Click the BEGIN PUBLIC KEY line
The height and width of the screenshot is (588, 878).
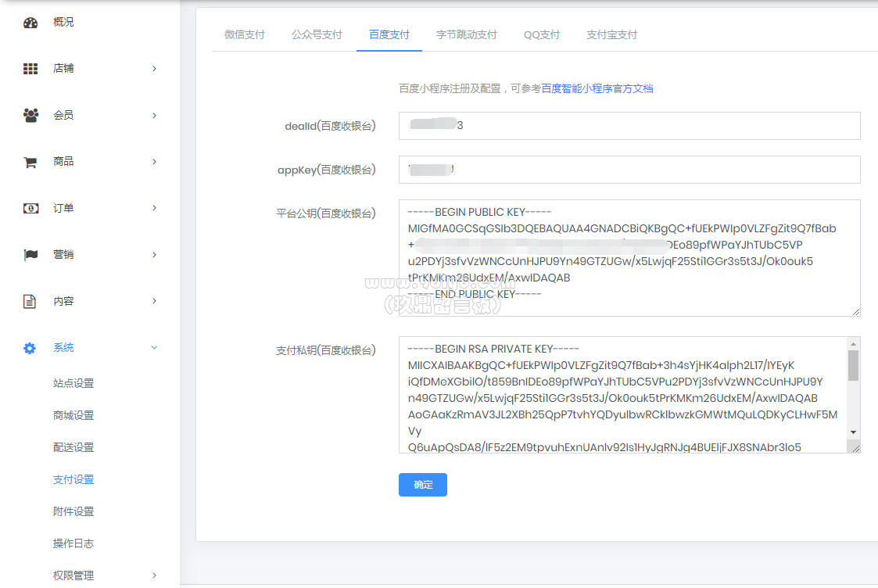point(480,212)
